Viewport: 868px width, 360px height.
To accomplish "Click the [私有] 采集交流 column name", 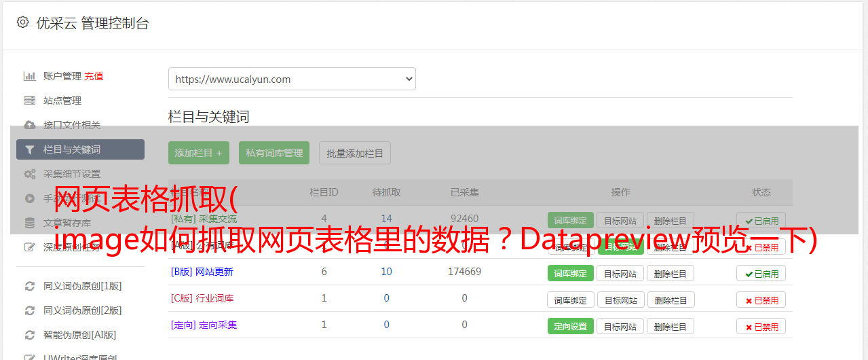I will (x=204, y=219).
